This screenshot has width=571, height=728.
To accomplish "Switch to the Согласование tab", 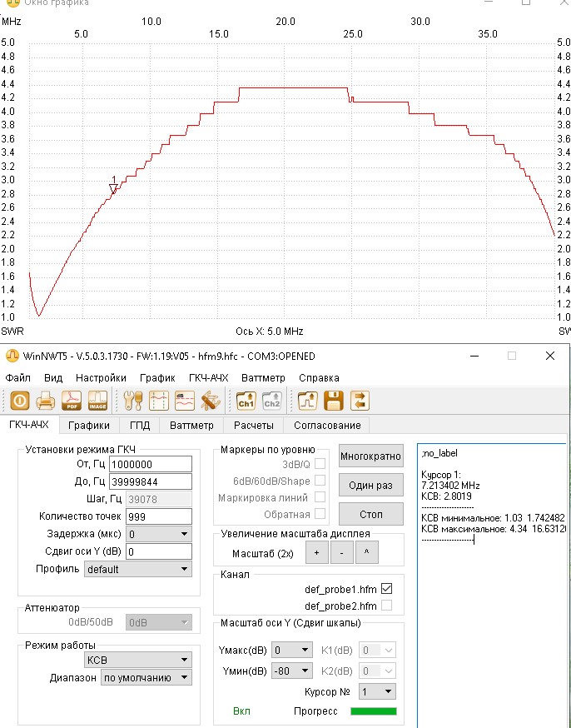I will click(327, 426).
